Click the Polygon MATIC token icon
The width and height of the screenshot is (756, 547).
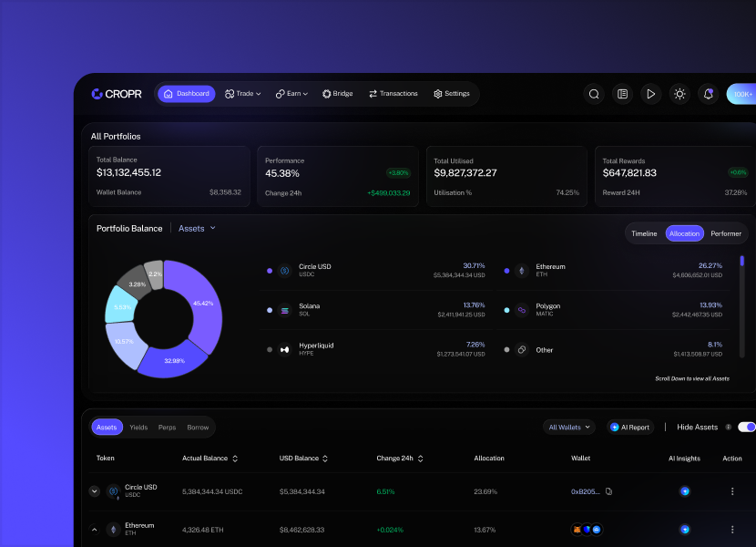[x=522, y=310]
